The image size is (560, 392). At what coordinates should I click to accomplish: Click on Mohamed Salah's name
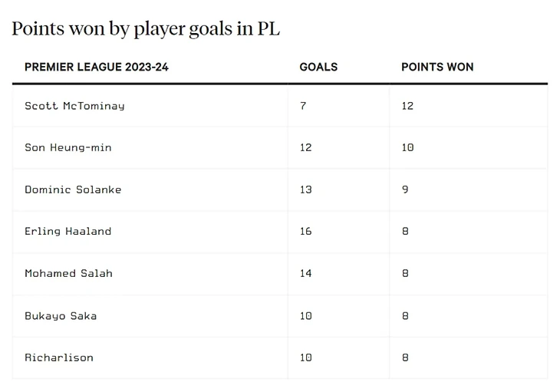click(68, 273)
